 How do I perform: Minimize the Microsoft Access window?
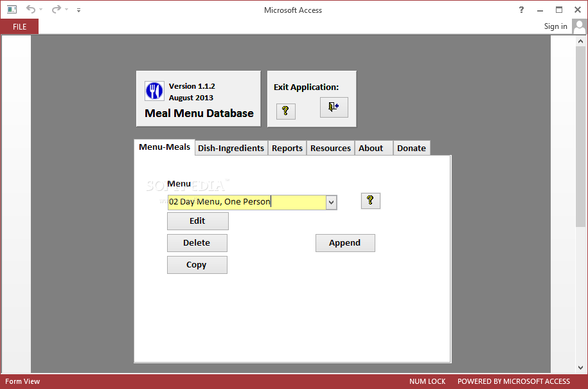pyautogui.click(x=540, y=10)
